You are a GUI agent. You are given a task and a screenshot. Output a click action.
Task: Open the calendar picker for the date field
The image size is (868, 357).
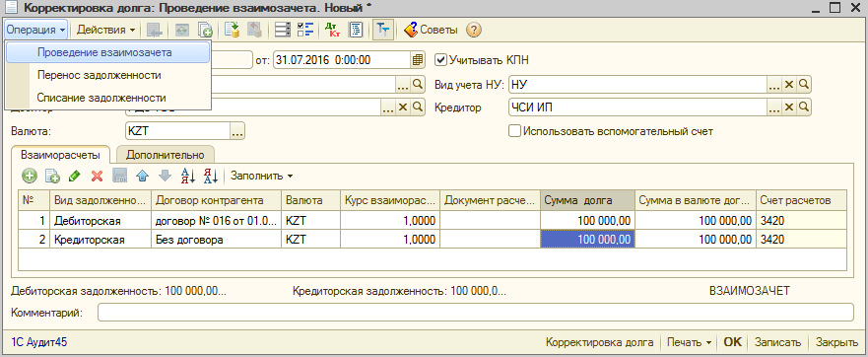(418, 59)
